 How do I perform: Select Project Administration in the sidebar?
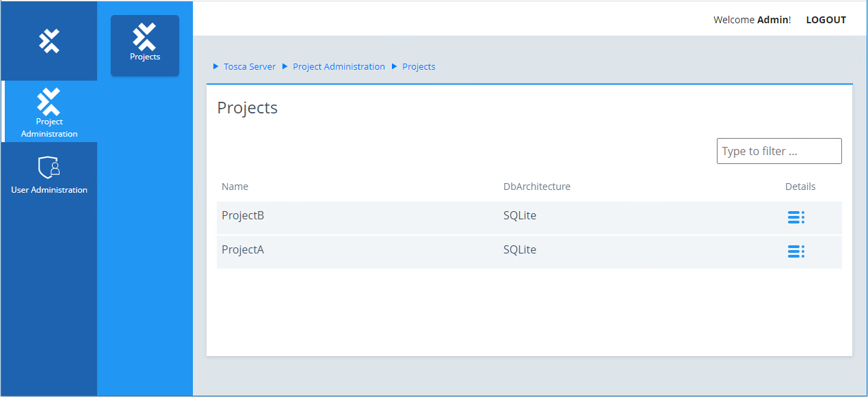pos(49,112)
